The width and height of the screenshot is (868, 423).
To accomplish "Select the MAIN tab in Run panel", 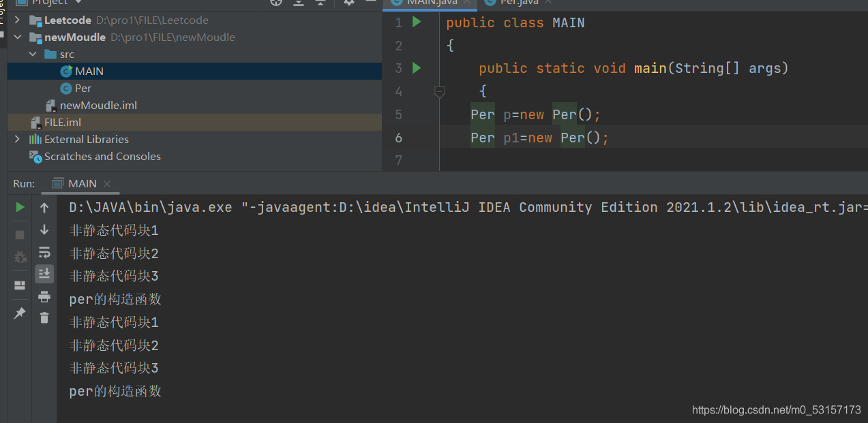I will tap(82, 183).
